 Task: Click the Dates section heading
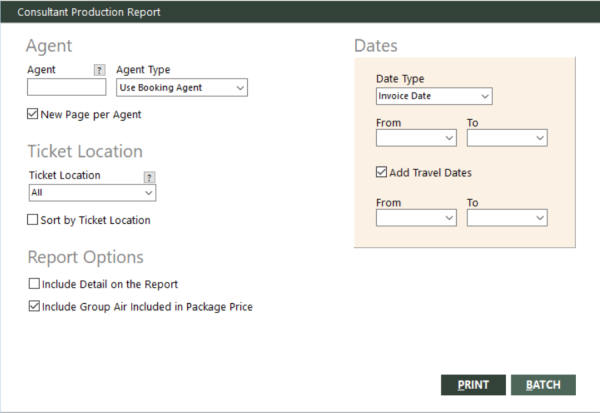pyautogui.click(x=376, y=46)
